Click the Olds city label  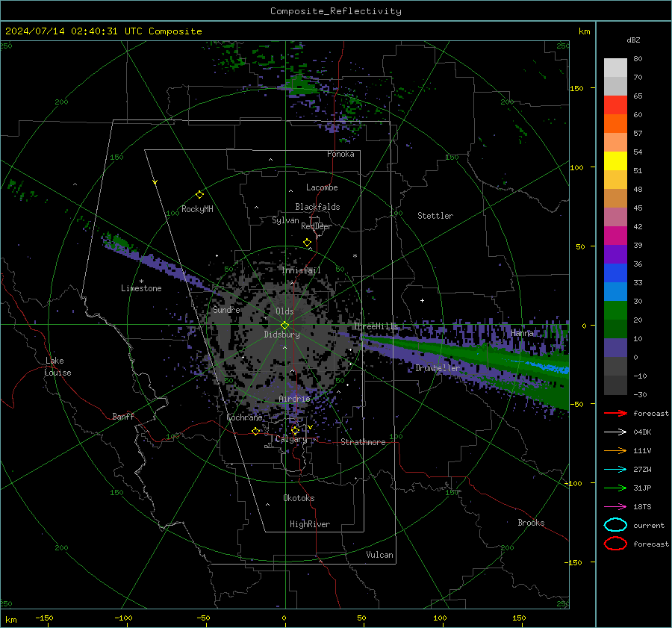(x=284, y=311)
